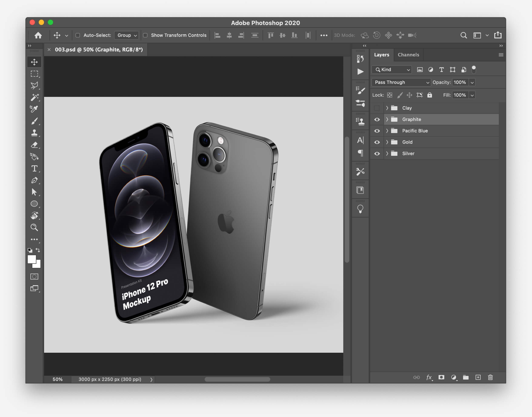Select the Pen tool
The height and width of the screenshot is (417, 532).
pyautogui.click(x=34, y=180)
